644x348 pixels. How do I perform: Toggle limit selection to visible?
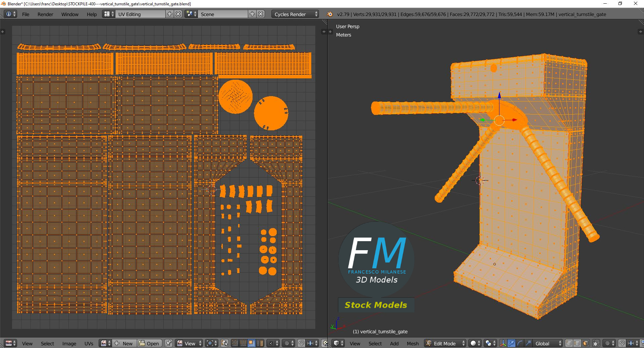pos(596,343)
